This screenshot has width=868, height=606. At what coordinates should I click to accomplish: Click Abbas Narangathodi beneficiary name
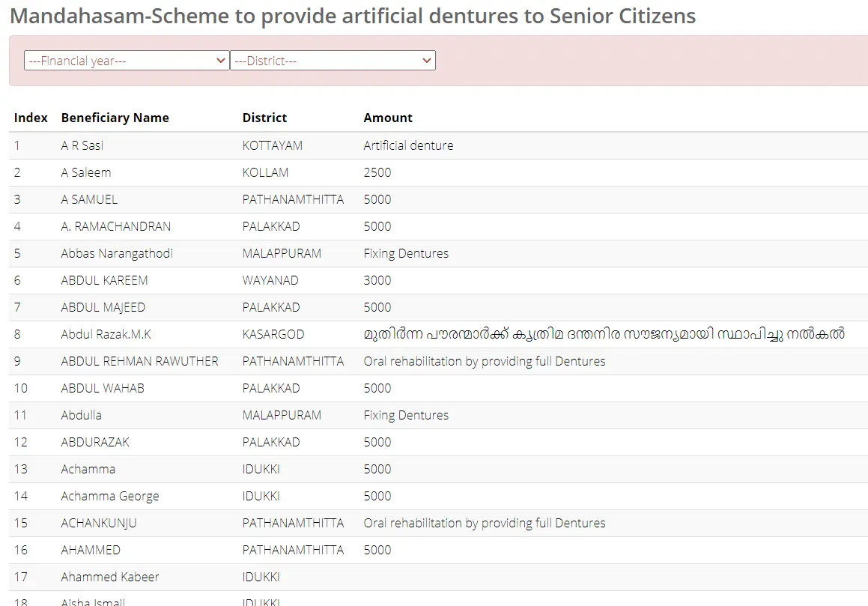(x=117, y=253)
